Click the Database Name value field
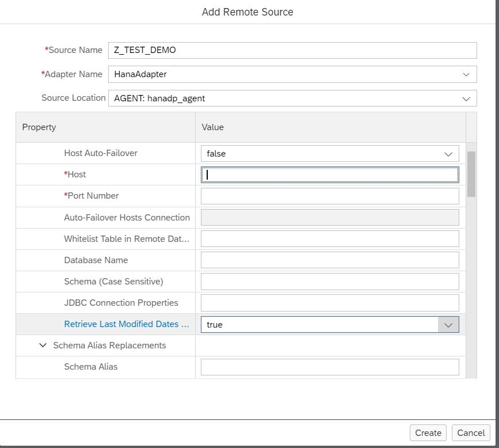The image size is (499, 448). [x=330, y=260]
